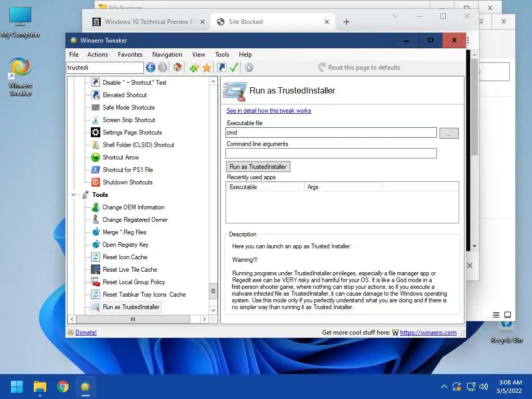Viewport: 532px width, 399px height.
Task: Go to the Home page icon
Action: click(178, 67)
